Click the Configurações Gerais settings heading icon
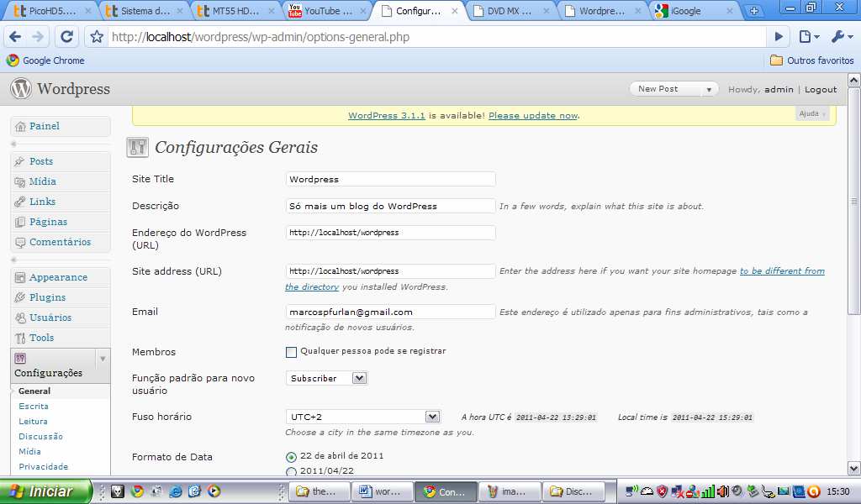The height and width of the screenshot is (504, 861). pyautogui.click(x=137, y=147)
